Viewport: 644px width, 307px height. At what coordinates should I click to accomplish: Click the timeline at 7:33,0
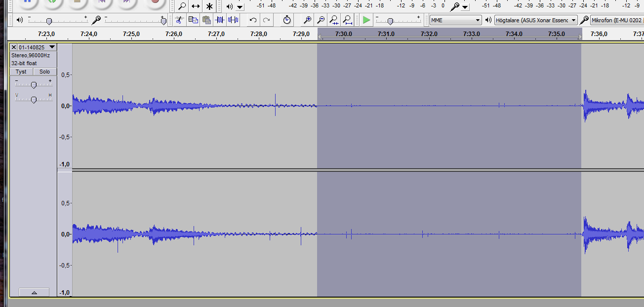point(472,34)
